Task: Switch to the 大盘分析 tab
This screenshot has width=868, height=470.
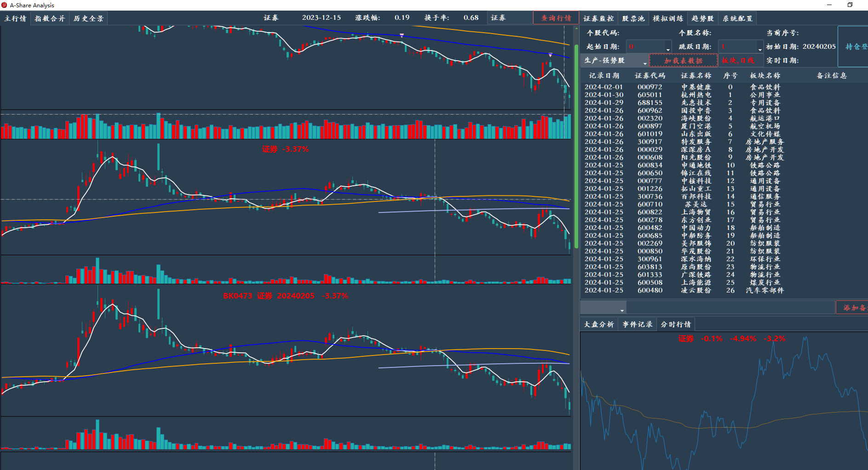Action: click(599, 324)
